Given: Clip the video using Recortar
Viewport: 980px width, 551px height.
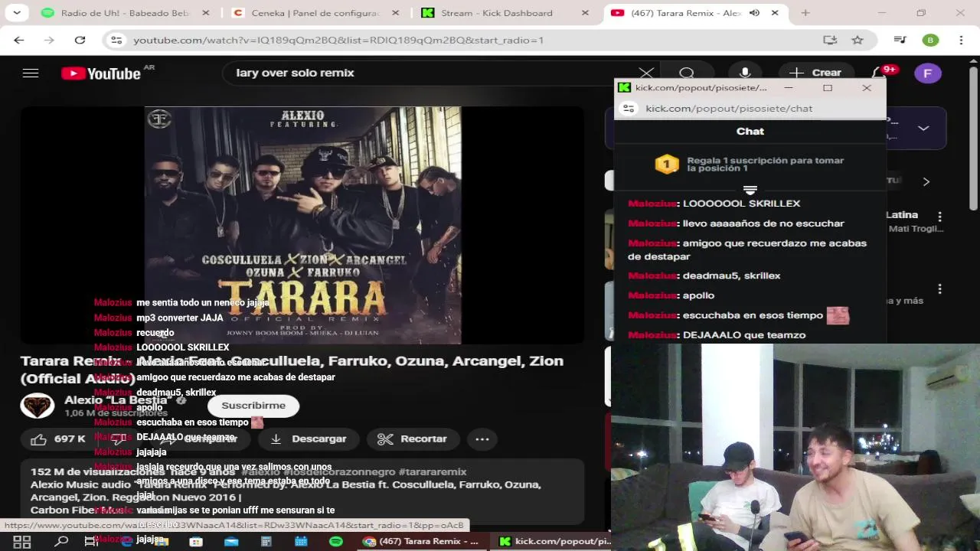Looking at the screenshot, I should 412,439.
